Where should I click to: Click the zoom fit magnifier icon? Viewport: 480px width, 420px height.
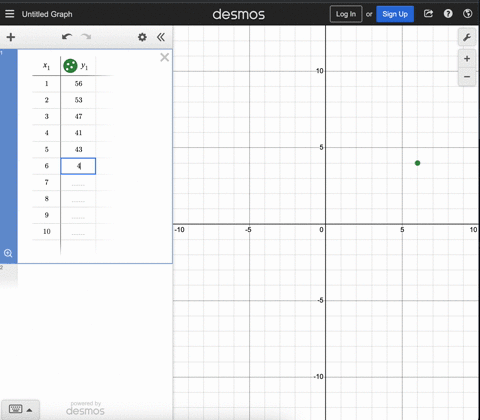click(8, 253)
